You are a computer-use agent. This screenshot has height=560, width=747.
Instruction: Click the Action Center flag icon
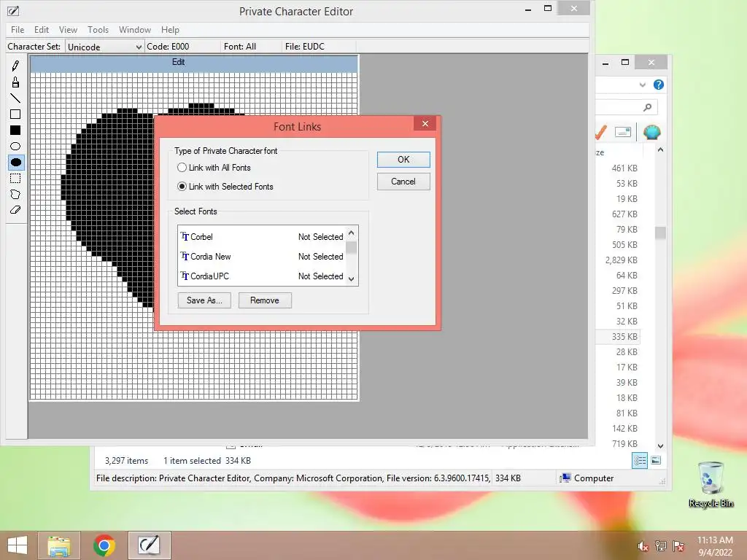(x=678, y=546)
